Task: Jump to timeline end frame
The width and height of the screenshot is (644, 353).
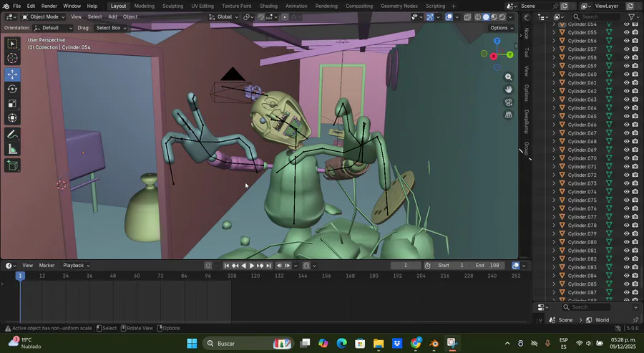Action: [x=268, y=266]
